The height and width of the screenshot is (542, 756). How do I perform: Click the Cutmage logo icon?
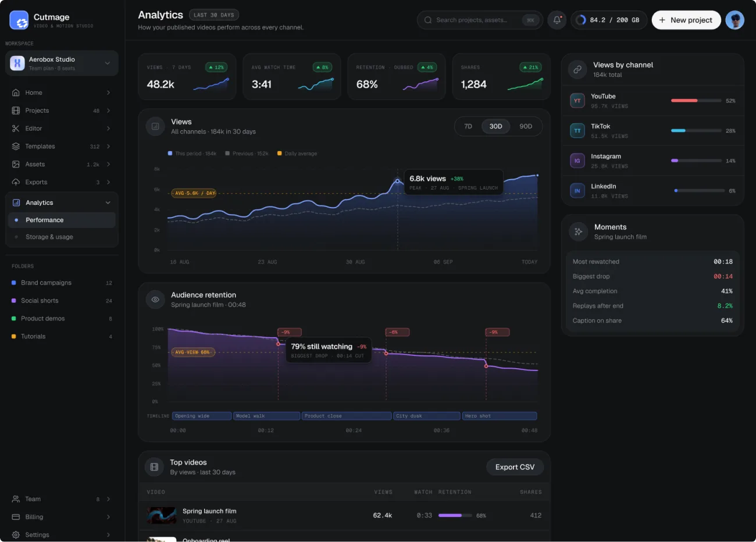pyautogui.click(x=19, y=20)
